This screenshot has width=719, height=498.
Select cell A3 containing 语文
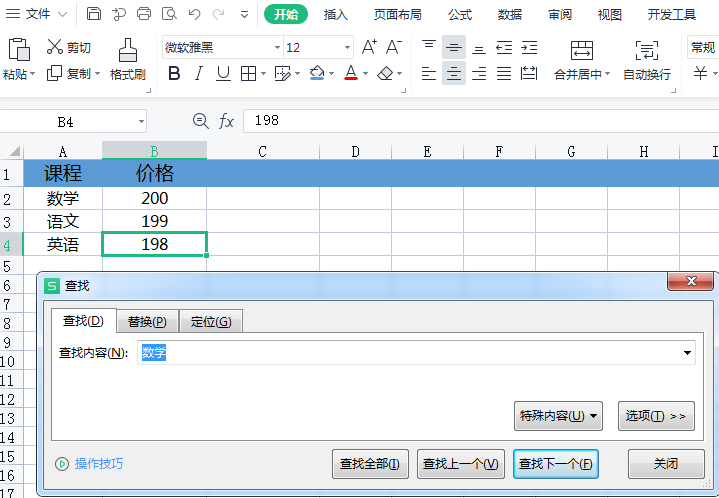[x=63, y=221]
